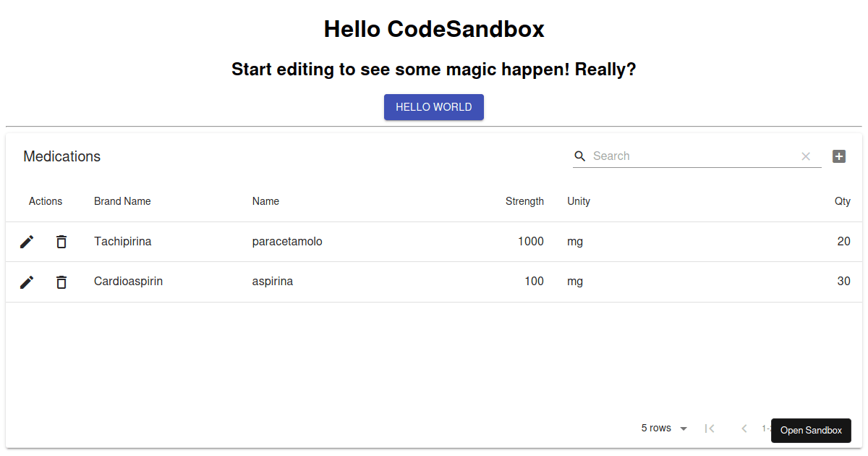868x456 pixels.
Task: Jump to the first page of results
Action: point(710,428)
